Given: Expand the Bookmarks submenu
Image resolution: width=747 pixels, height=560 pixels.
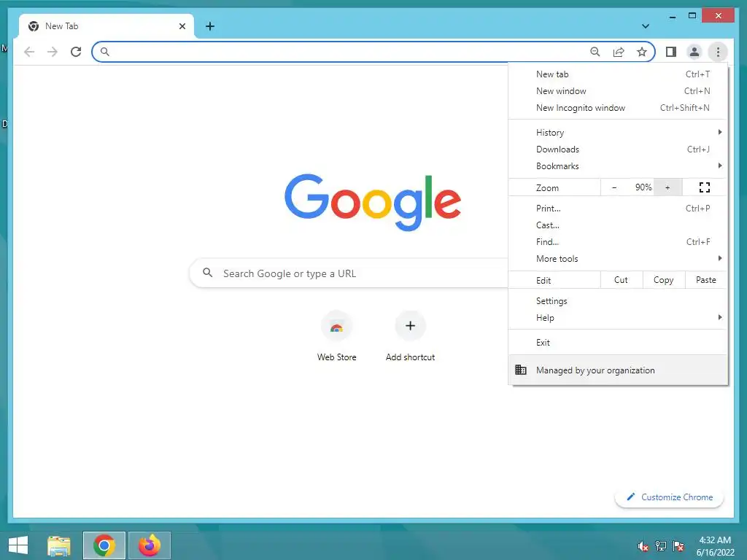Looking at the screenshot, I should [x=618, y=166].
